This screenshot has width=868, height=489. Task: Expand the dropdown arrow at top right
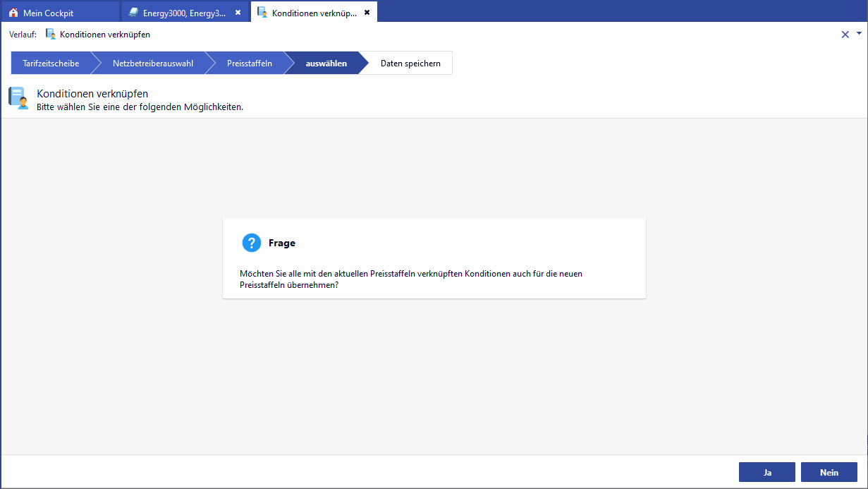click(859, 33)
